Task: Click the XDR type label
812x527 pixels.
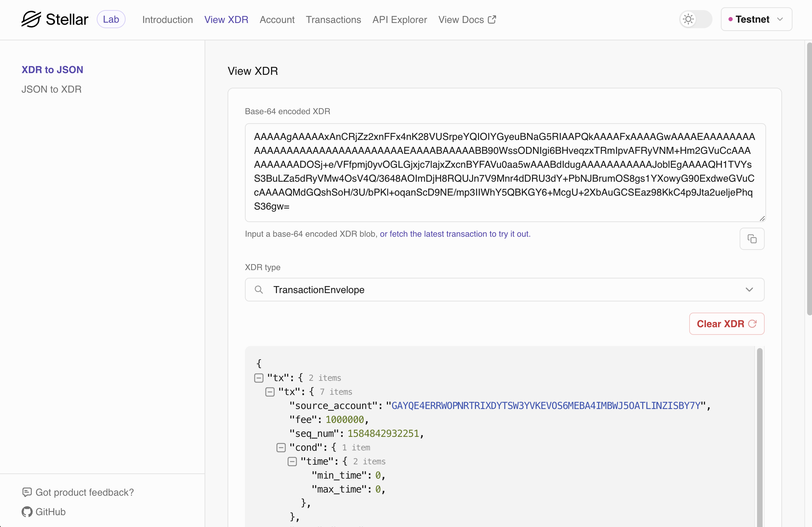Action: [x=263, y=267]
